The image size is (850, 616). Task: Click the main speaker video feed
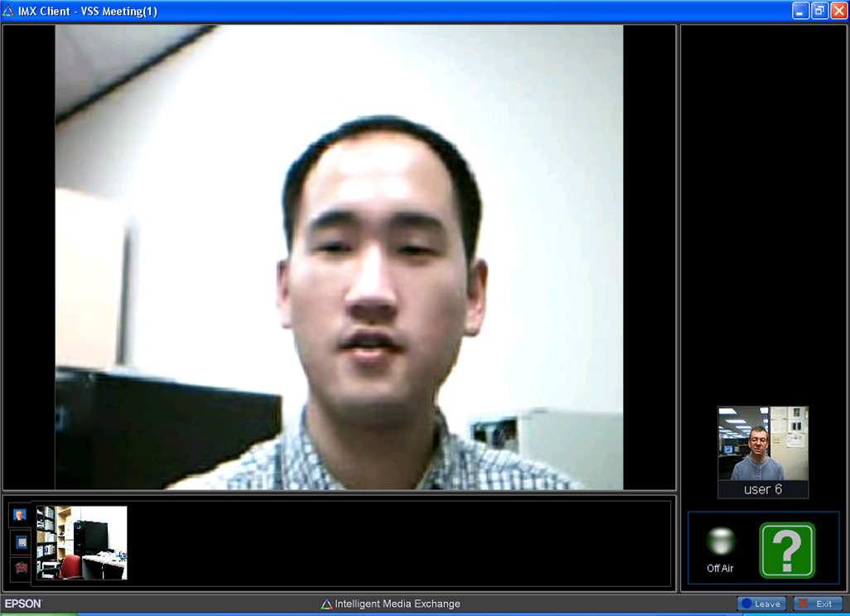339,257
